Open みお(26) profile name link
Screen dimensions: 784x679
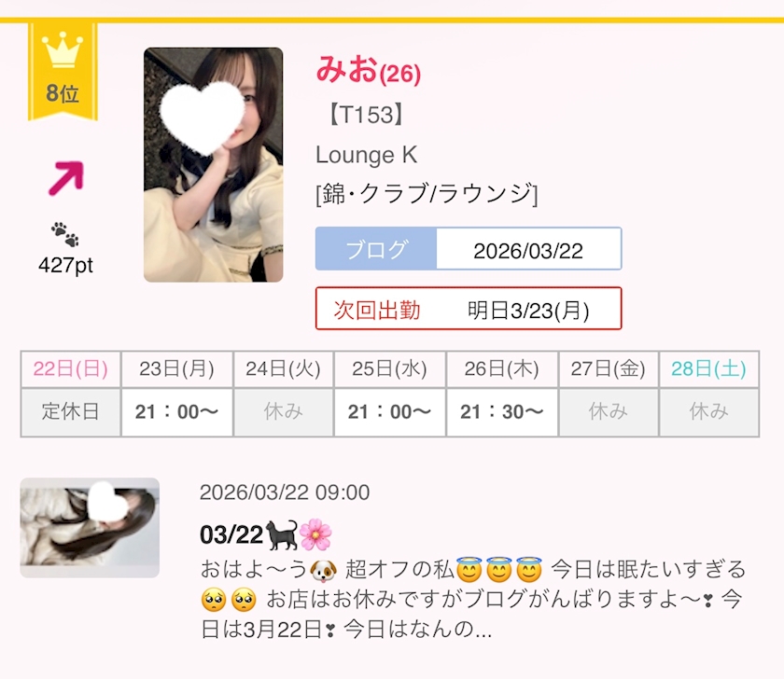pos(368,69)
